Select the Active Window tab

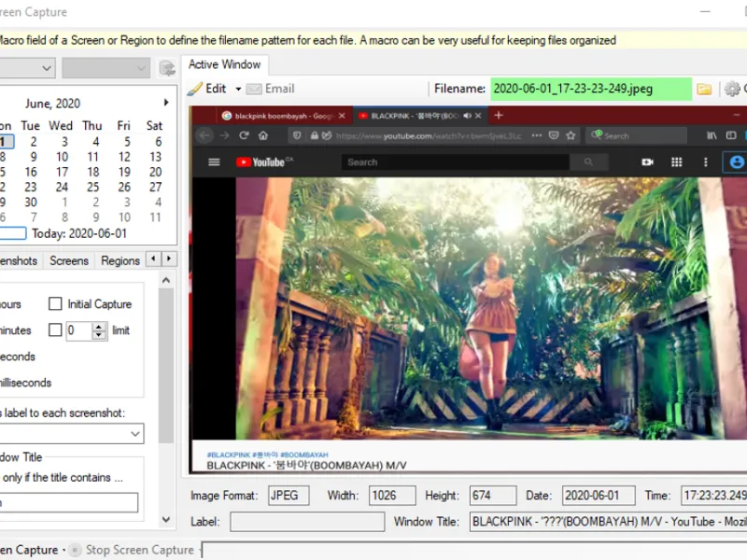click(x=224, y=64)
